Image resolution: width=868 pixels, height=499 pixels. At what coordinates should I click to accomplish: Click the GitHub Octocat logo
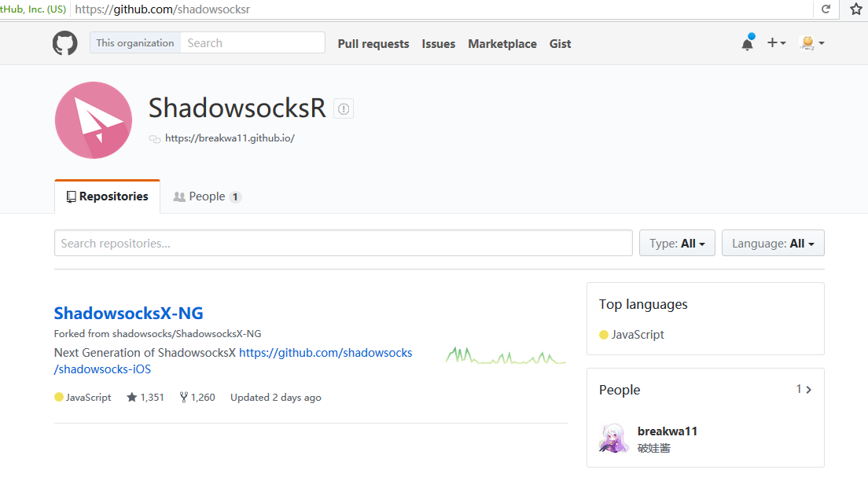(x=64, y=42)
